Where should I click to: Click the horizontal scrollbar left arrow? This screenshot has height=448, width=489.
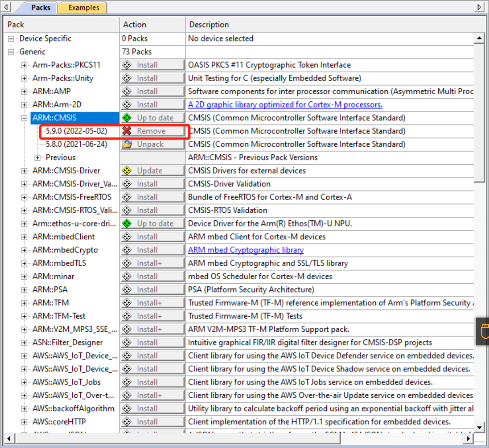[9, 439]
